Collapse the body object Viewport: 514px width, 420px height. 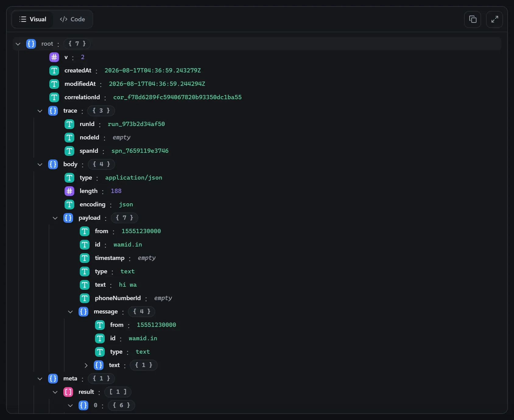40,164
